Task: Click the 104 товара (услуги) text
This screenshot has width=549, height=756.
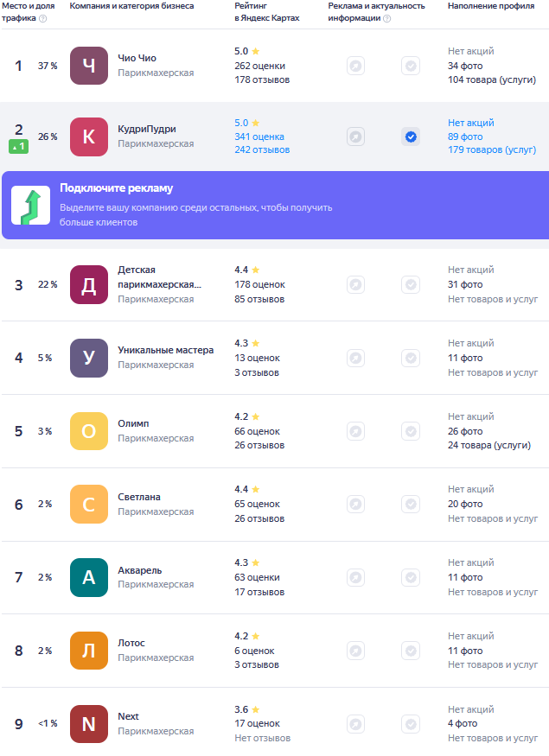Action: coord(492,80)
